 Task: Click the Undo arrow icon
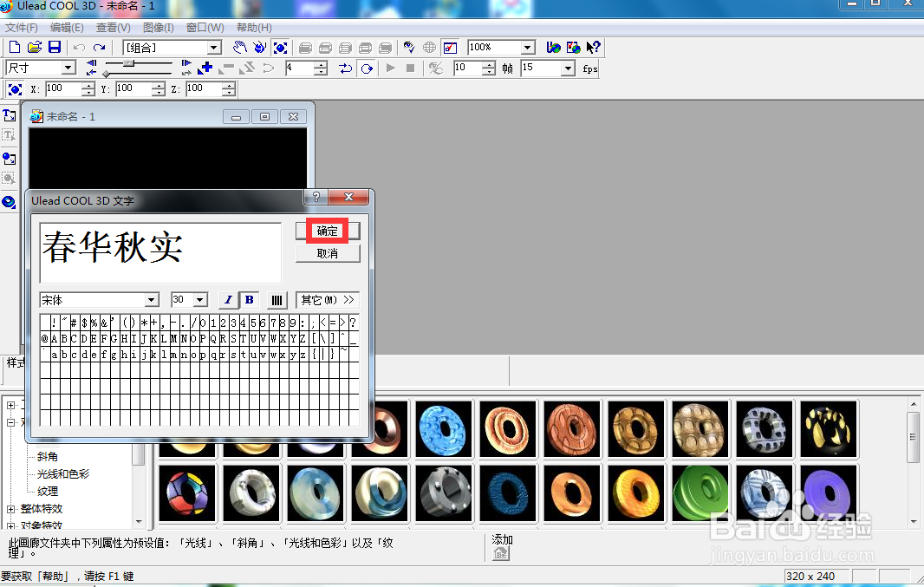pos(79,48)
